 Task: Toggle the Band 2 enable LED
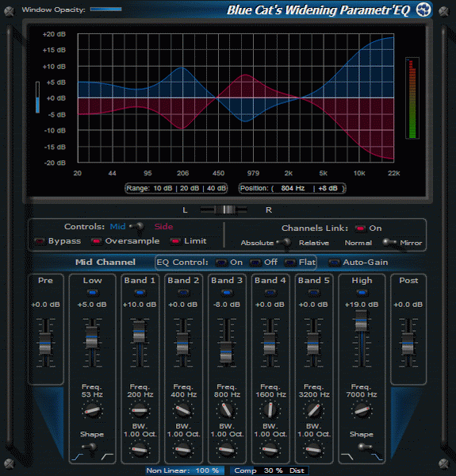tap(183, 293)
